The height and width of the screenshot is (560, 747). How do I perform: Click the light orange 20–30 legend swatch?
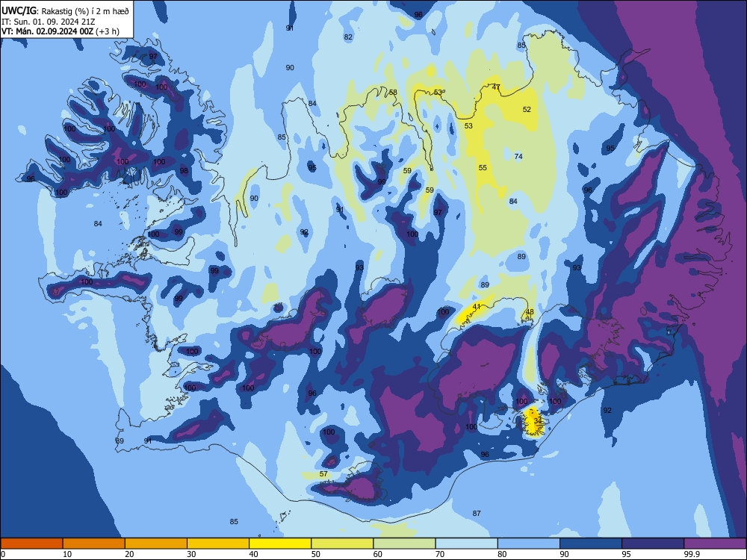[156, 544]
